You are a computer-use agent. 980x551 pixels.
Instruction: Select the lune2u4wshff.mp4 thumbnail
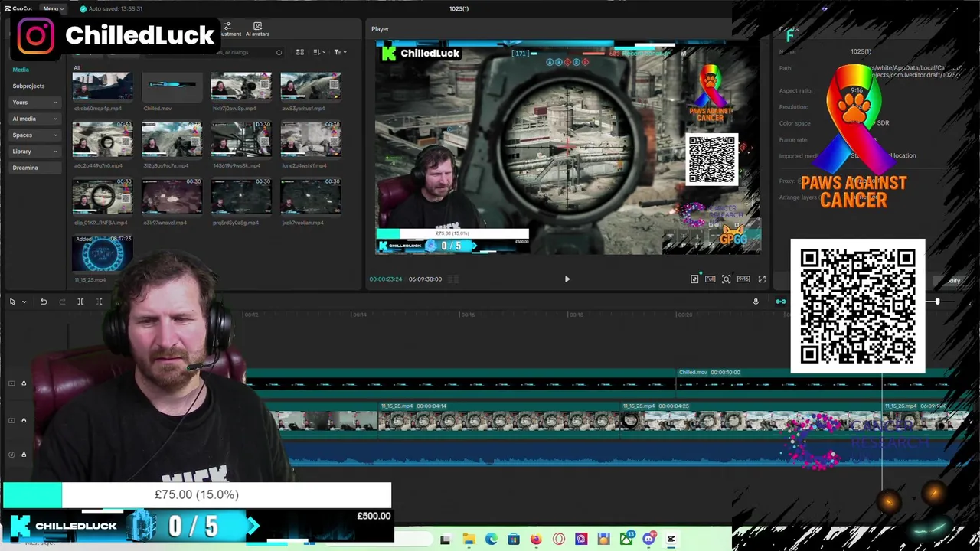point(310,139)
